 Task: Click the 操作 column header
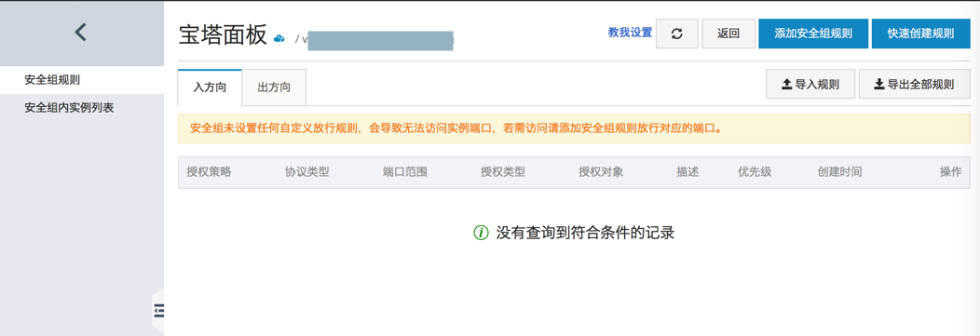pyautogui.click(x=950, y=172)
